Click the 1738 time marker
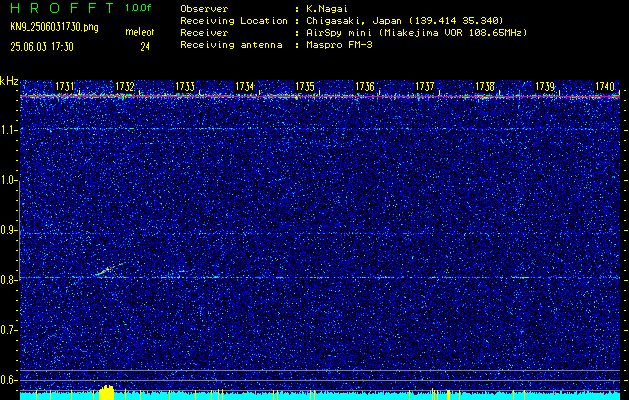This screenshot has height=400, width=629. pos(485,86)
